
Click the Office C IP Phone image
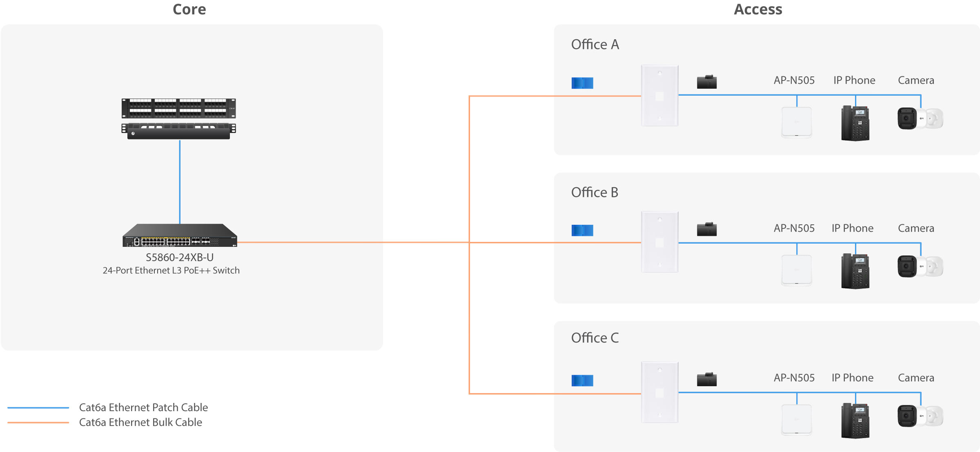[x=855, y=421]
